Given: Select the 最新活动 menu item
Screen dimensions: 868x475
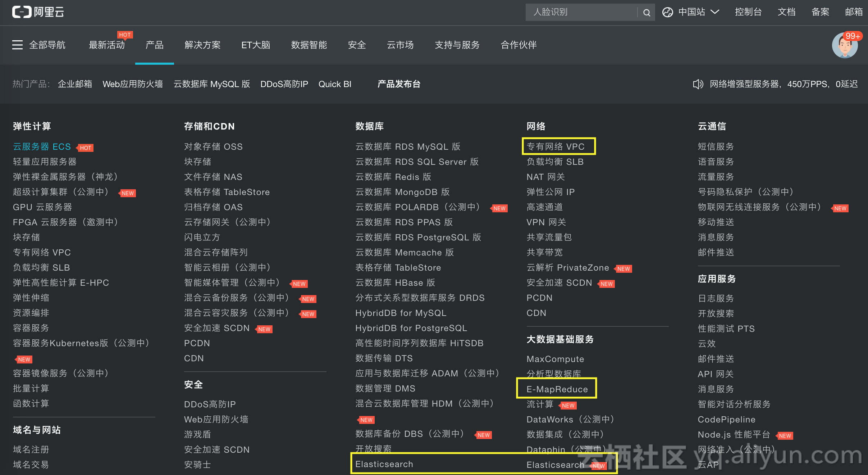Looking at the screenshot, I should click(x=107, y=45).
